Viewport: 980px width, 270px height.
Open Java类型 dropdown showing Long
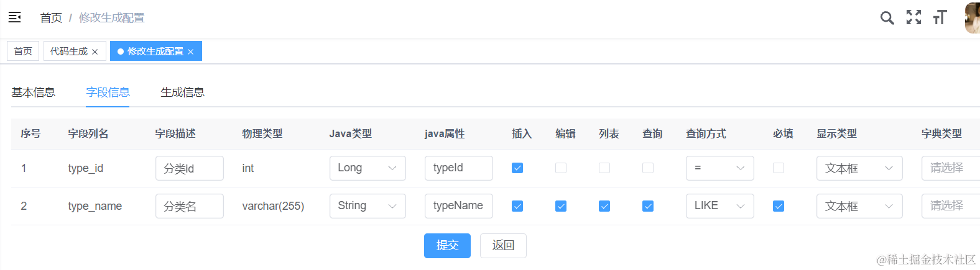(367, 168)
